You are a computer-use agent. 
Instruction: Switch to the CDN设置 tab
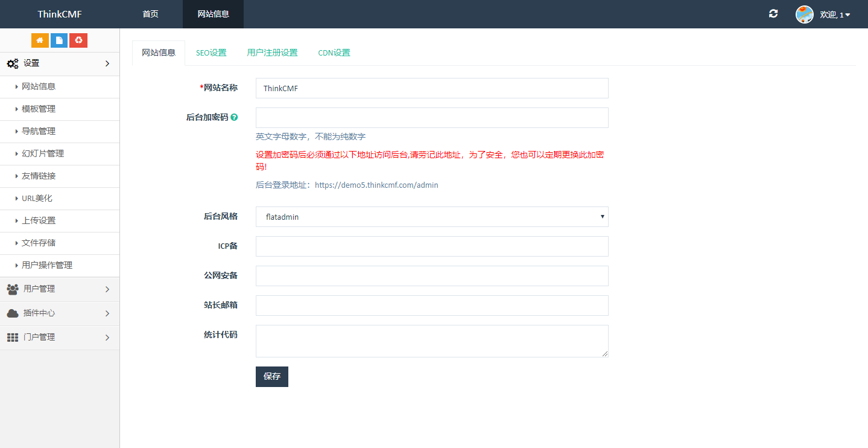click(334, 53)
